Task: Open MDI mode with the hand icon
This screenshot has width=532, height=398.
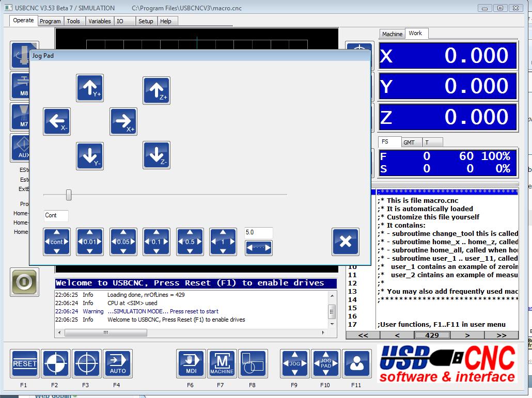Action: click(x=191, y=363)
